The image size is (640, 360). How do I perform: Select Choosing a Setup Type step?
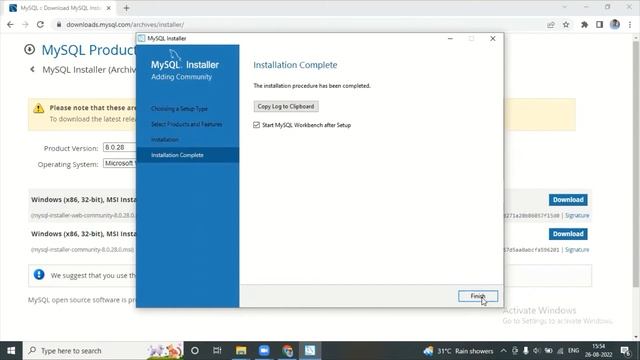179,109
